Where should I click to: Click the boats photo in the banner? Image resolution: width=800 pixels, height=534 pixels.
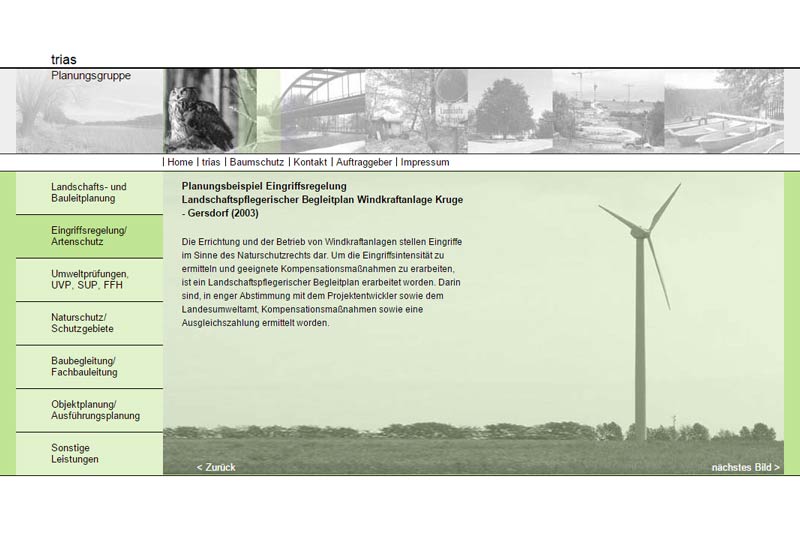click(724, 111)
